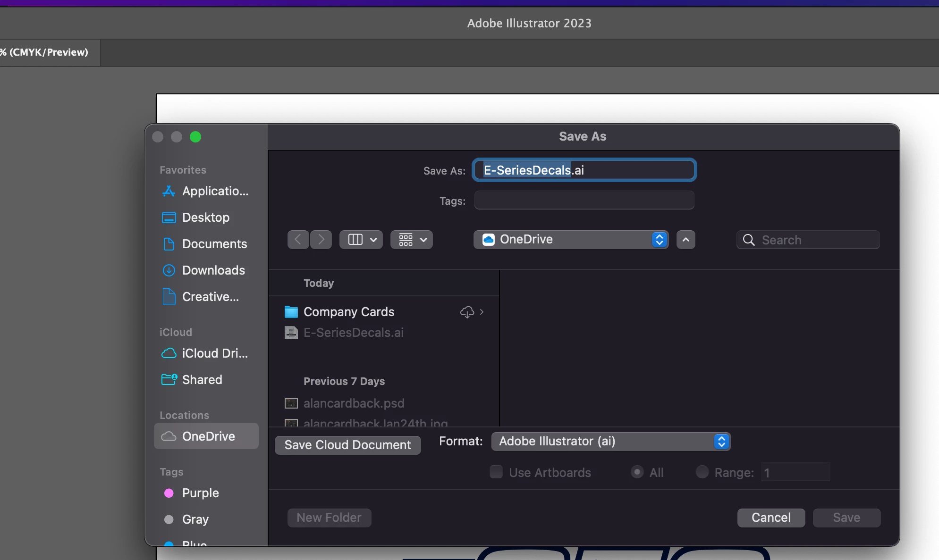Click the column view icon
Image resolution: width=939 pixels, height=560 pixels.
(355, 240)
